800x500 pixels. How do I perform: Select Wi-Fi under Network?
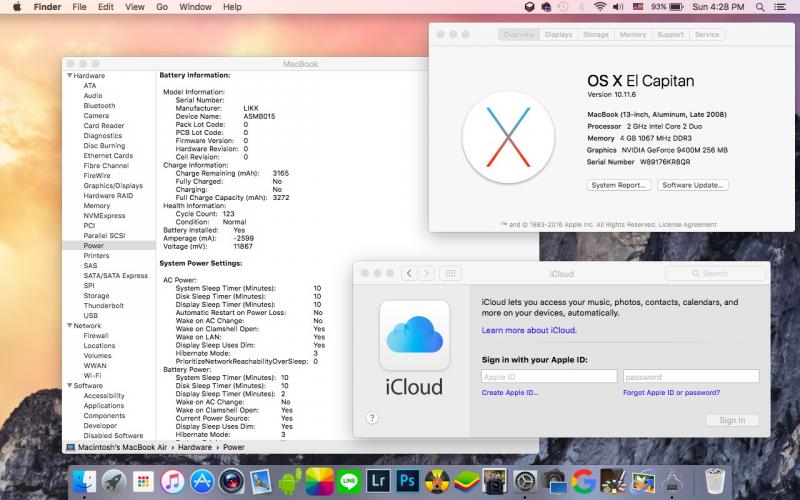click(x=92, y=376)
